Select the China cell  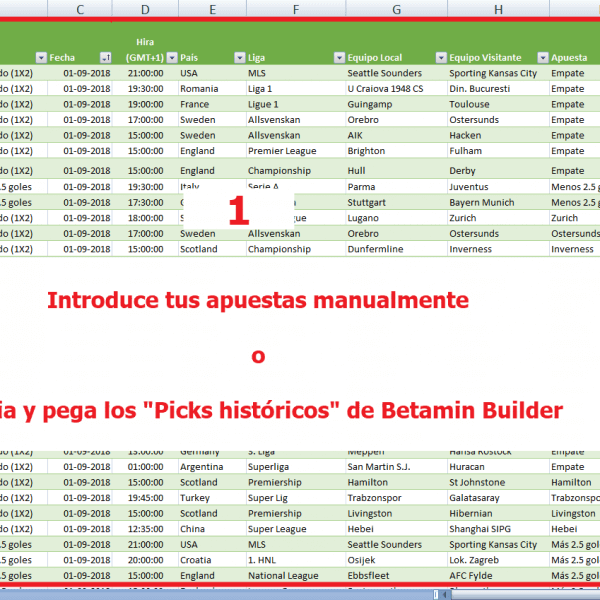point(212,529)
